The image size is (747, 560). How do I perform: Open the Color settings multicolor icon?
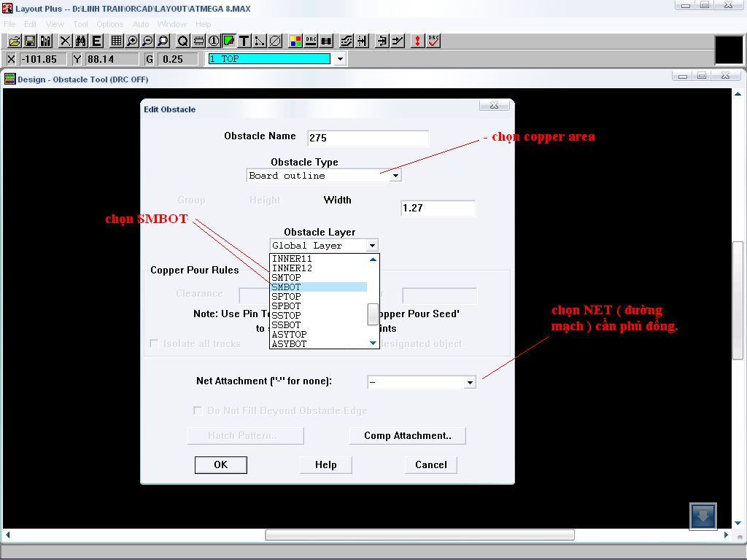coord(295,42)
